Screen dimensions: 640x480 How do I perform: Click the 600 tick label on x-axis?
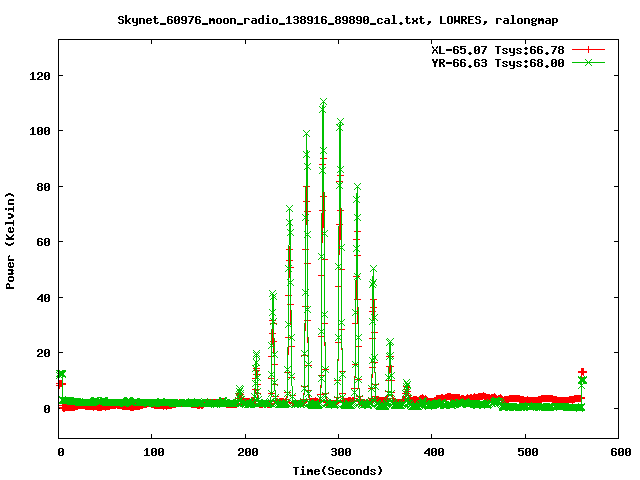click(x=617, y=453)
